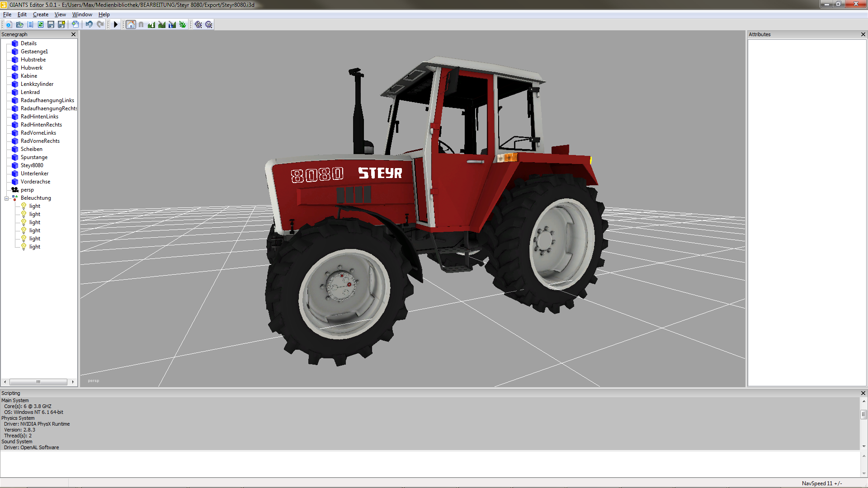Select the RadaufhaengungRechts node
The image size is (868, 488).
pyautogui.click(x=49, y=108)
